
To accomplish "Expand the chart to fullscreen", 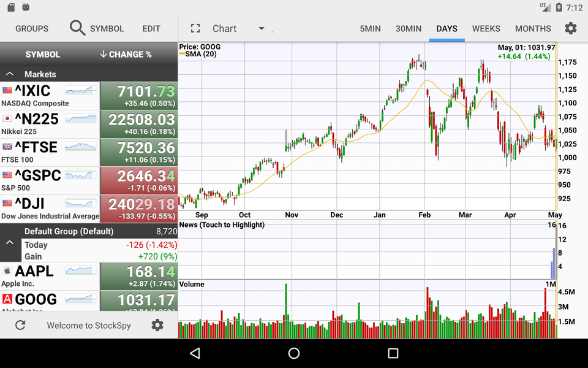I will 195,28.
